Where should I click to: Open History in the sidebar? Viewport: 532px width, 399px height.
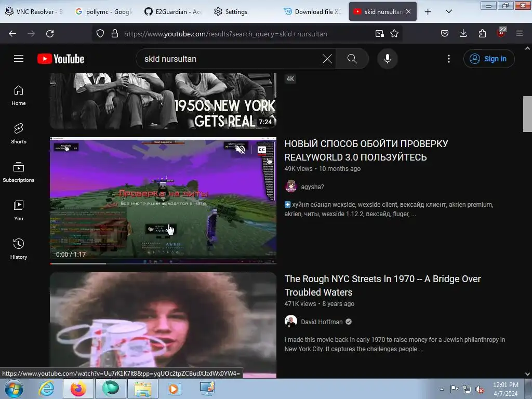19,249
